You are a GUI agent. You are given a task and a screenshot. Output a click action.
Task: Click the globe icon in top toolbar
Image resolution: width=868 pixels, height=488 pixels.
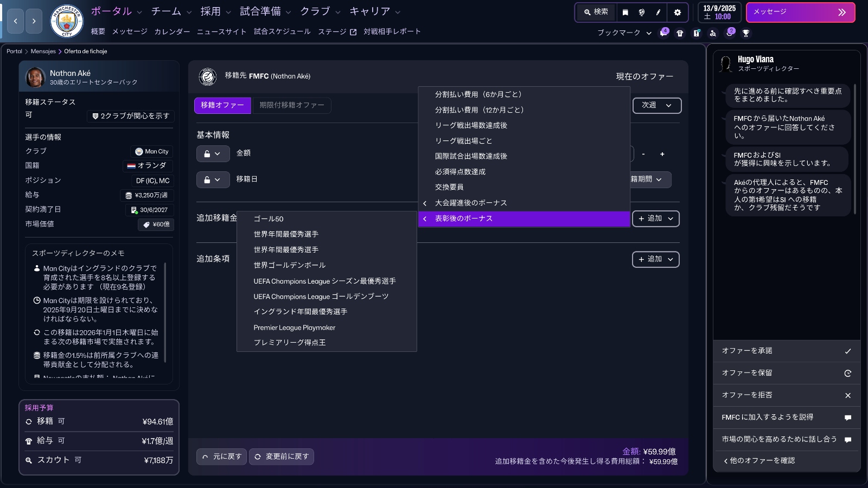(642, 12)
